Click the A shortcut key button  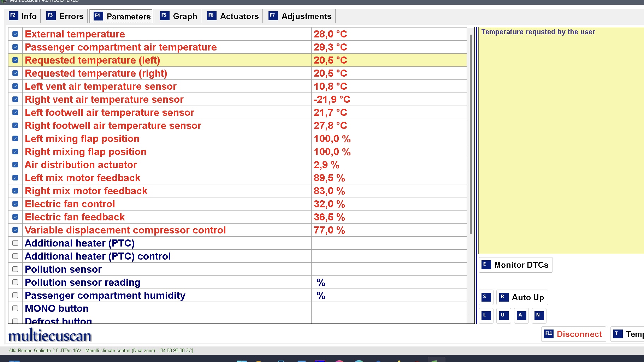(x=521, y=315)
